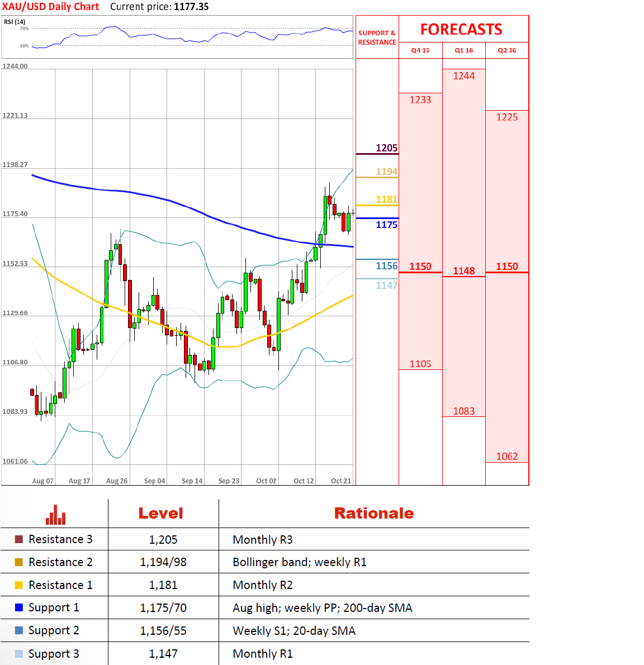Screen dimensions: 644x665
Task: Click the Resistance 3 row label
Action: click(x=60, y=539)
